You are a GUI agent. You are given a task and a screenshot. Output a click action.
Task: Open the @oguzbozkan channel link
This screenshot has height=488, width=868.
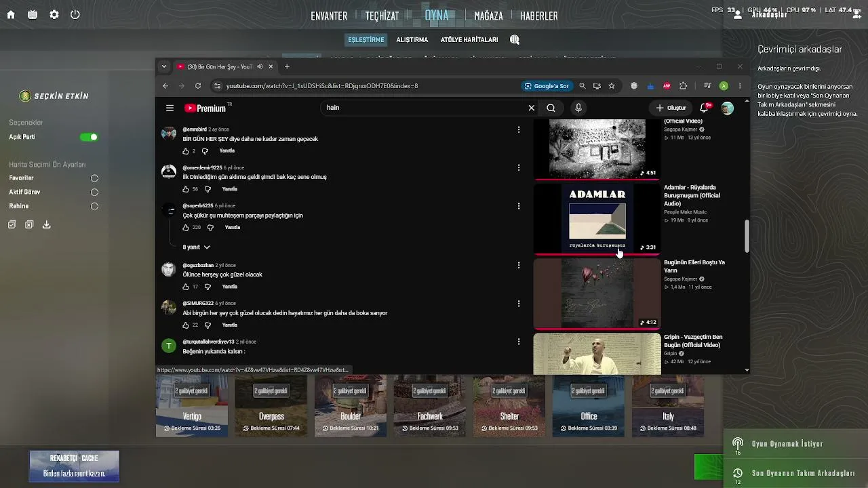(198, 265)
